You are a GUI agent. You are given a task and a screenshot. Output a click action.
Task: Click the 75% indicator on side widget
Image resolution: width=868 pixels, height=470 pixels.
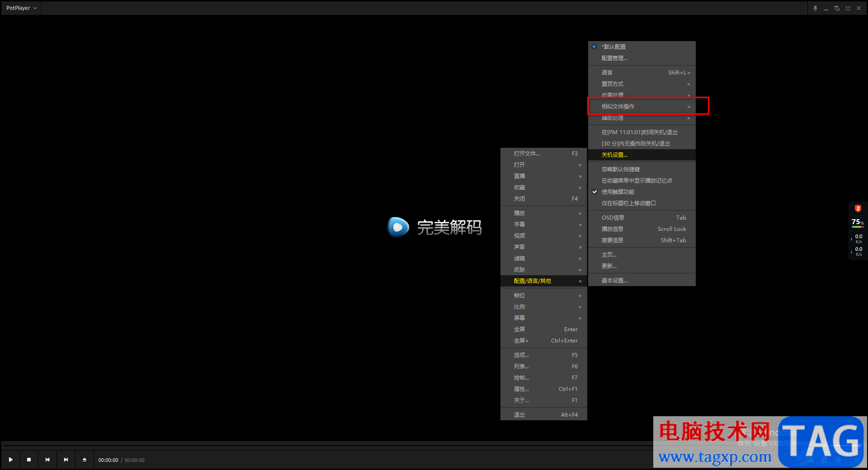(858, 222)
